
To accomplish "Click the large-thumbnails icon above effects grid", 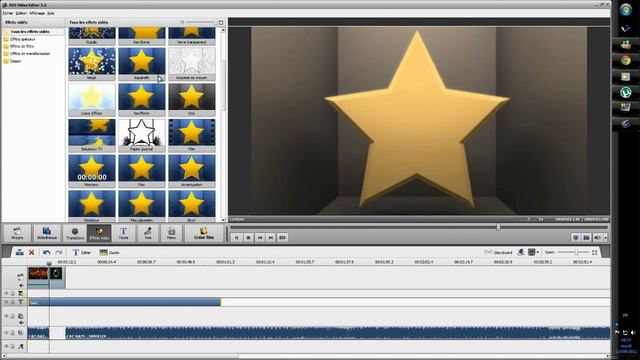I will [221, 22].
